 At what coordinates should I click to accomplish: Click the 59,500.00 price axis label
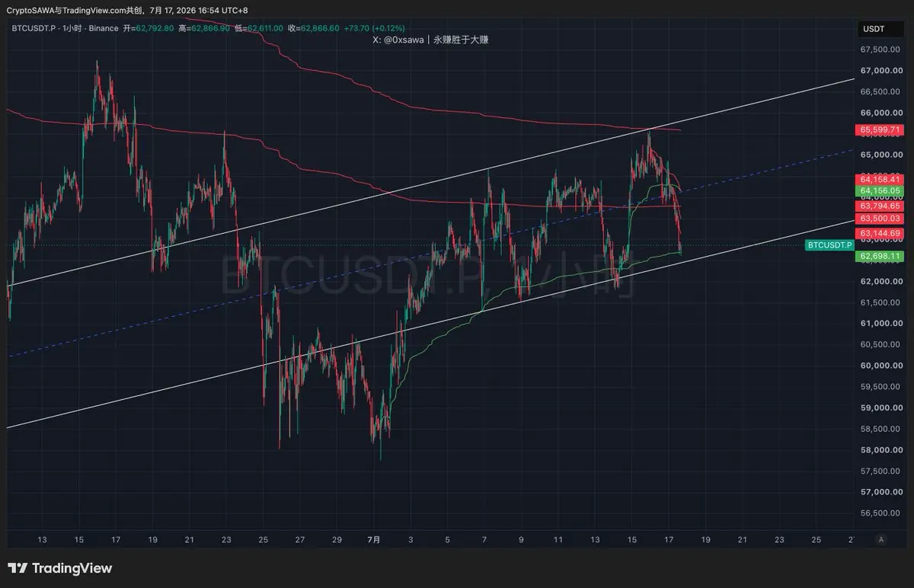(x=881, y=387)
